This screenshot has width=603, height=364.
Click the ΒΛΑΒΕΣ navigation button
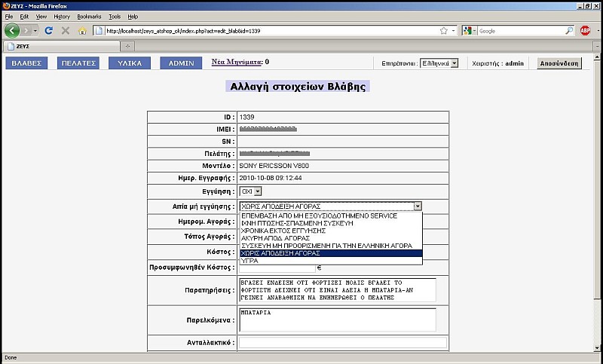click(x=26, y=63)
